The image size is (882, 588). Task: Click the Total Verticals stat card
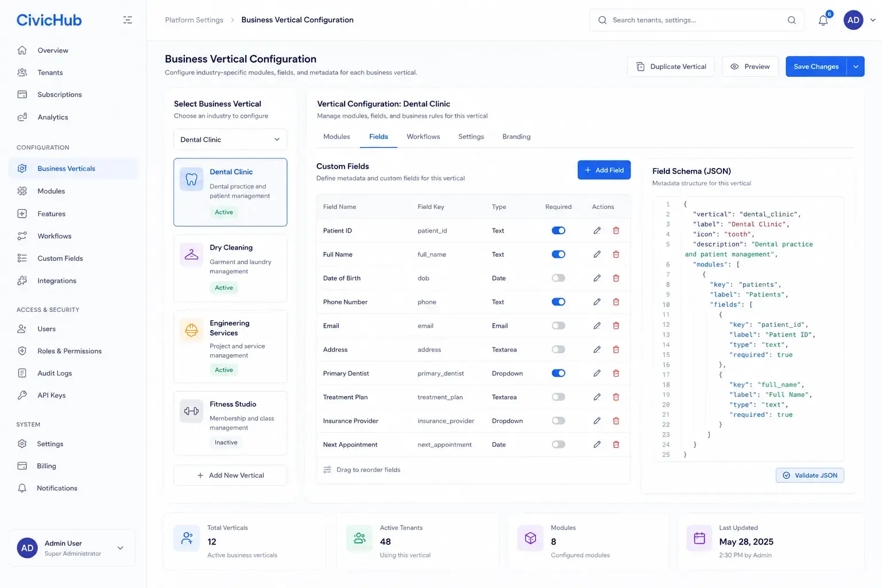point(245,541)
